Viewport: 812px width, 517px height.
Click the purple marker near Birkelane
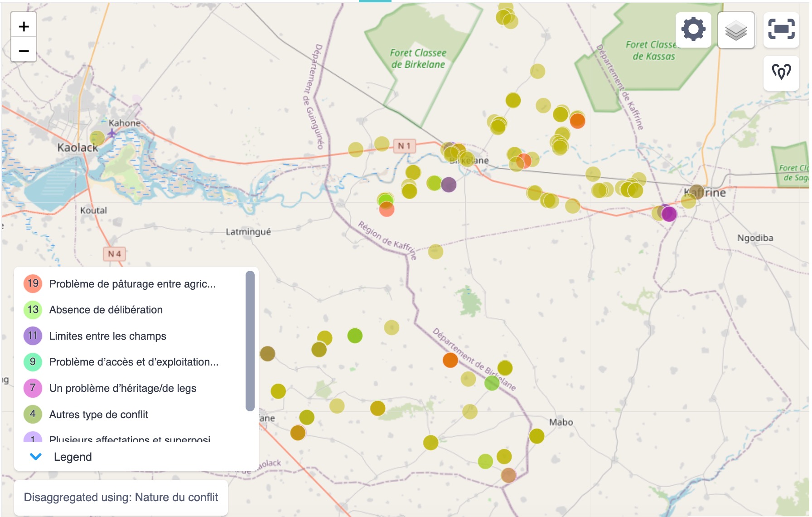[449, 185]
